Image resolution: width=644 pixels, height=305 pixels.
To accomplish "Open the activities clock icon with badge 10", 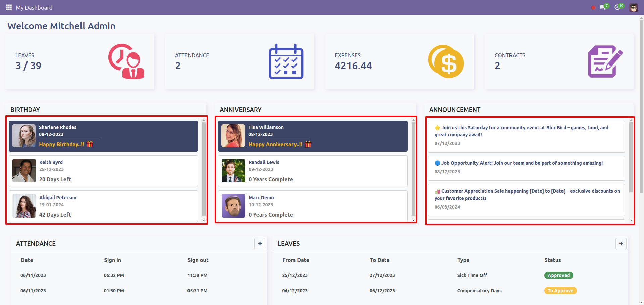I will tap(619, 7).
